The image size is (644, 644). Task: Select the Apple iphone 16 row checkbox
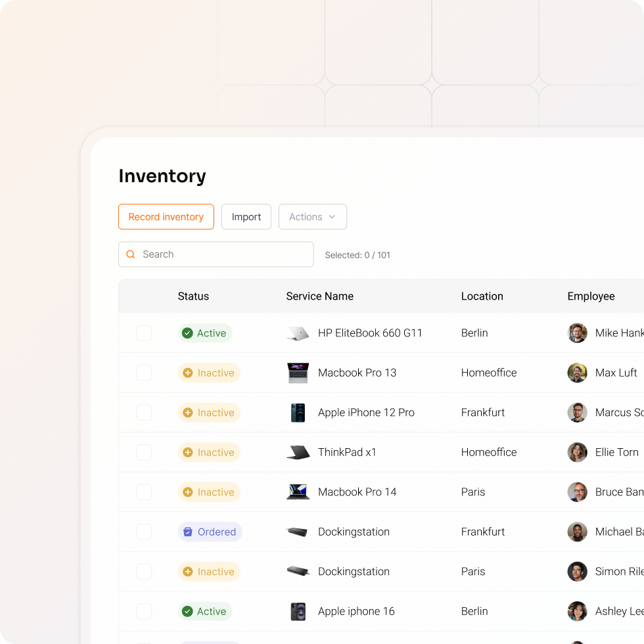pos(144,611)
